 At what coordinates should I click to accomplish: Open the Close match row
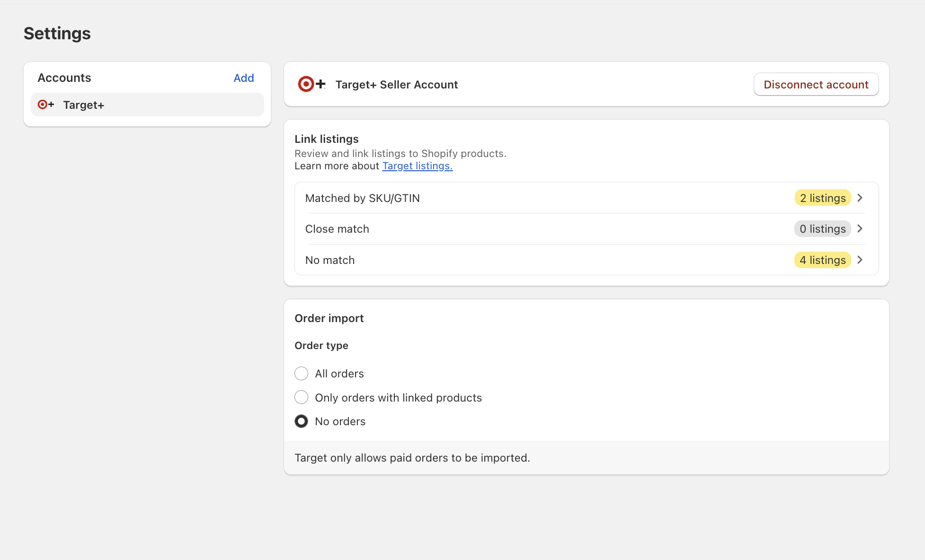coord(587,229)
